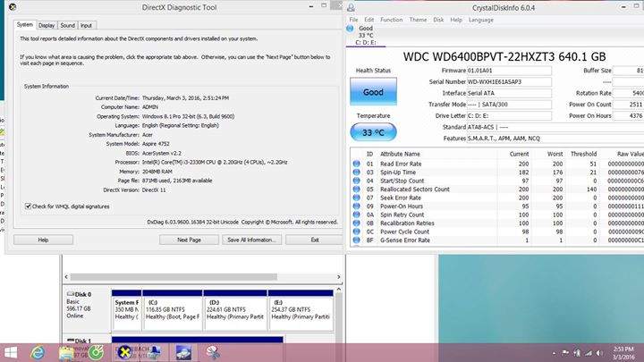644x362 pixels.
Task: Click the CrystalDiskInfo title bar app icon
Action: (351, 7)
